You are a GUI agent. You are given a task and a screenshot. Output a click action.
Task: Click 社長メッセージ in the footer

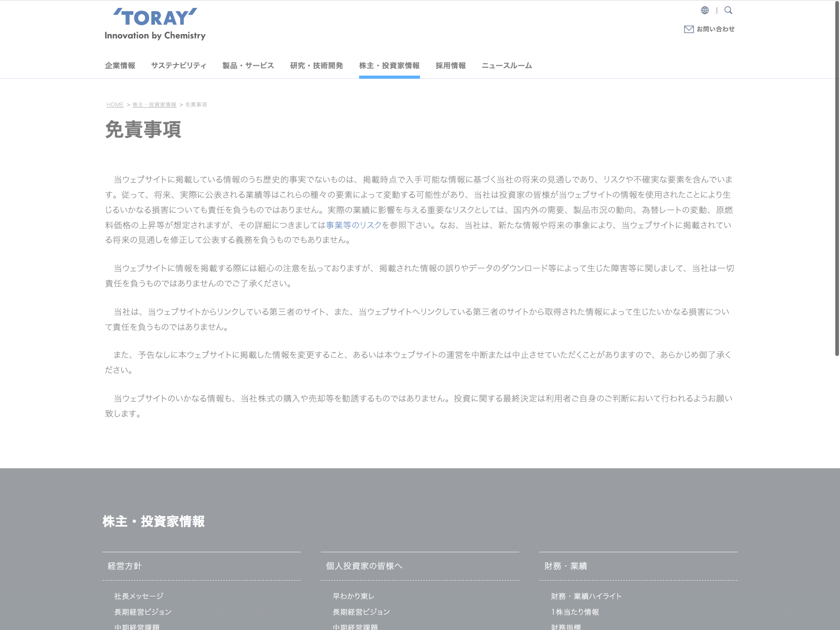[139, 596]
